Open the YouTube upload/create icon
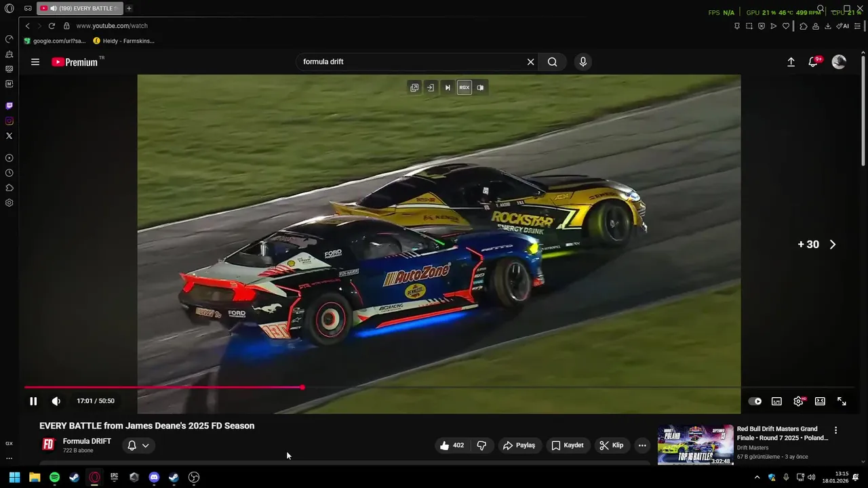The image size is (868, 488). 791,62
